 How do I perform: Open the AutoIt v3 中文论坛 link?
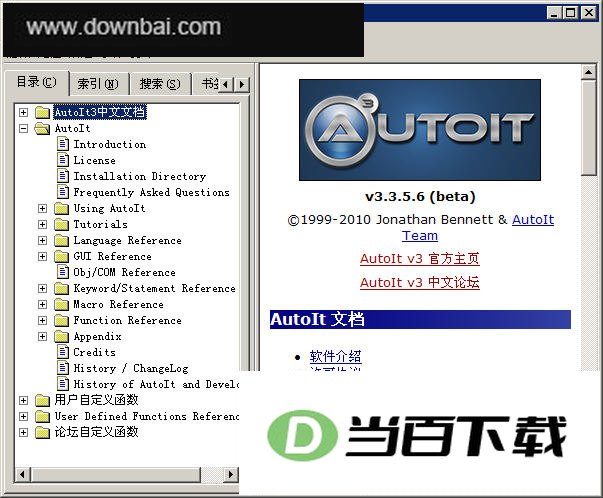(x=420, y=282)
